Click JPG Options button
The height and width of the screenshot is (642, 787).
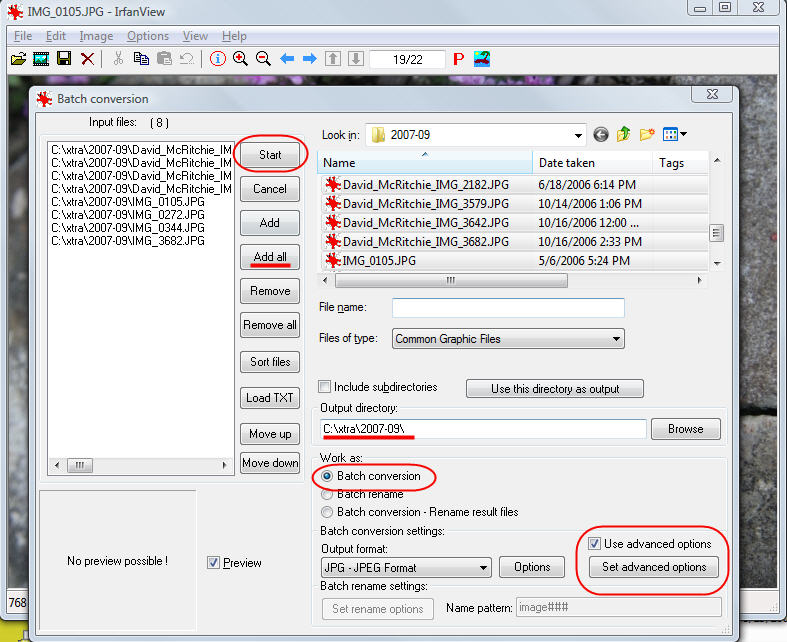pos(532,567)
